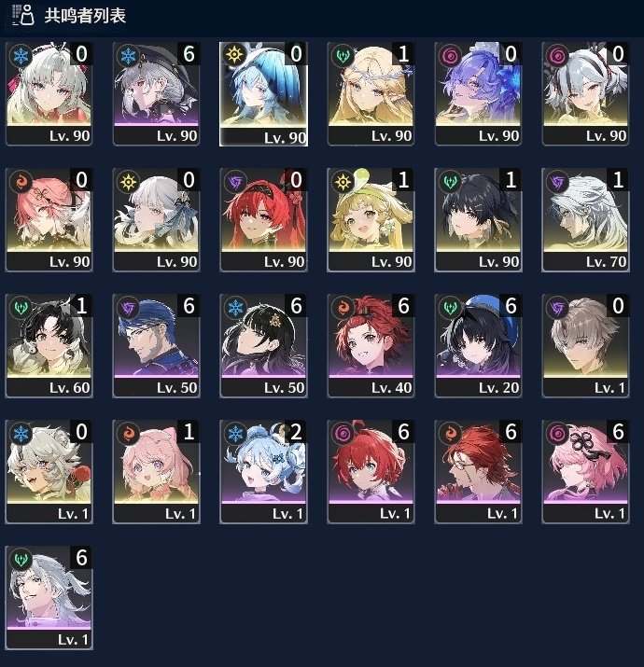Click the Havoc swirl icon on the purple-blue haired character

450,55
